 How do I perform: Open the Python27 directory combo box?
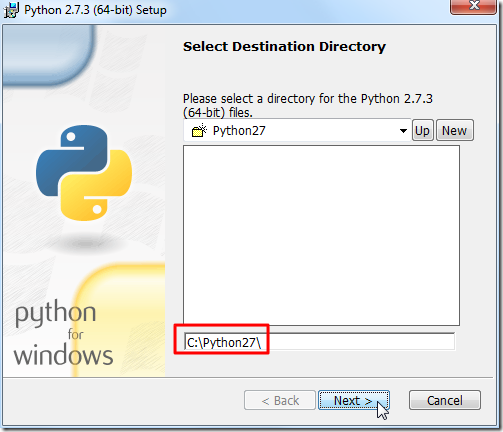pos(297,130)
